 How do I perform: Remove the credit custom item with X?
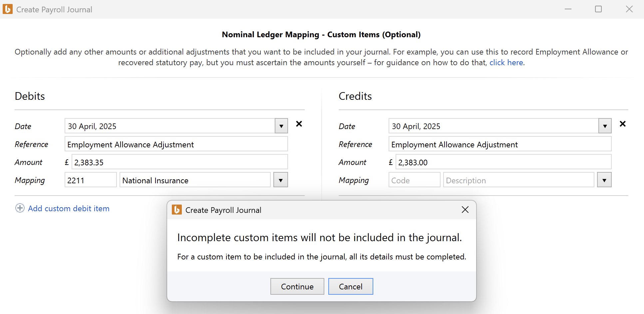coord(623,124)
